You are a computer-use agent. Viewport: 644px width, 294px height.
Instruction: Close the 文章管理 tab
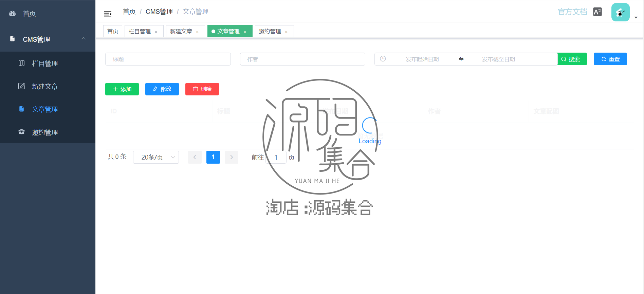point(245,32)
